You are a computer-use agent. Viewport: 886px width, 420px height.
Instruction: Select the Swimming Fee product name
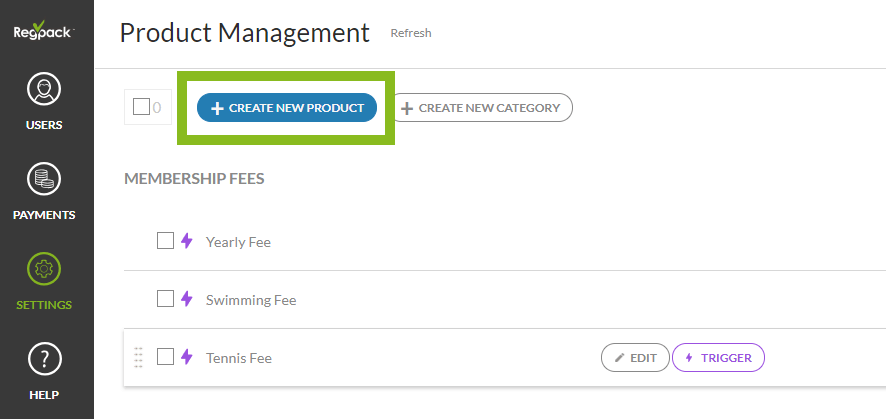point(251,300)
